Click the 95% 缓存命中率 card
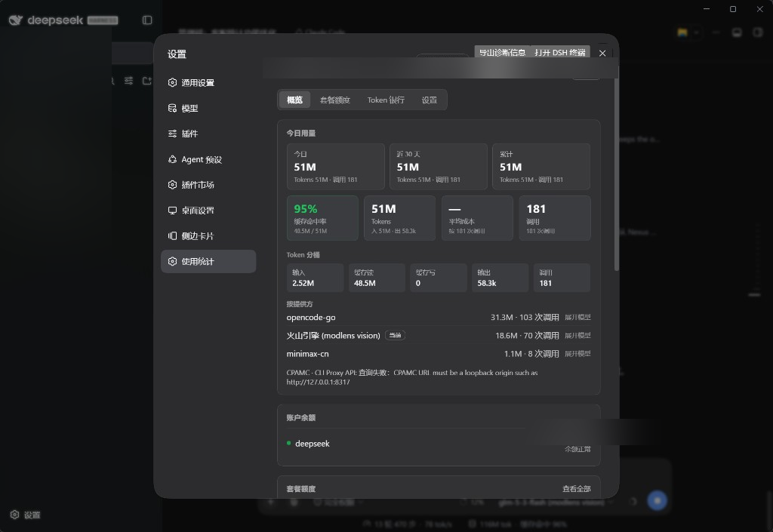Screen dimensions: 773x532 322,218
